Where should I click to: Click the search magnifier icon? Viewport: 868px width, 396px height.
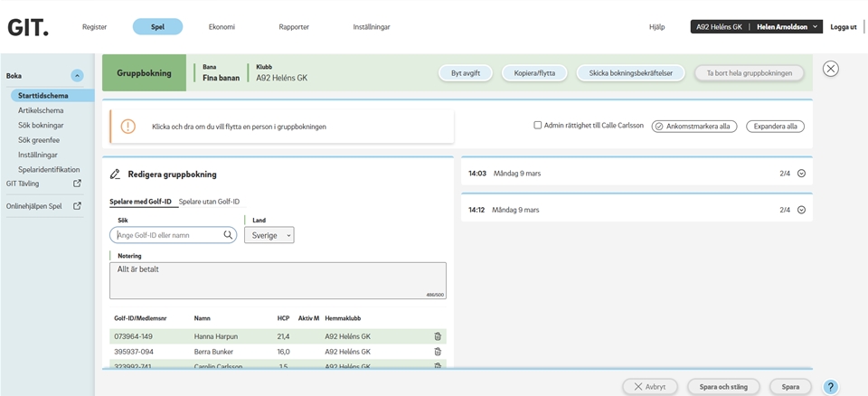(x=229, y=235)
